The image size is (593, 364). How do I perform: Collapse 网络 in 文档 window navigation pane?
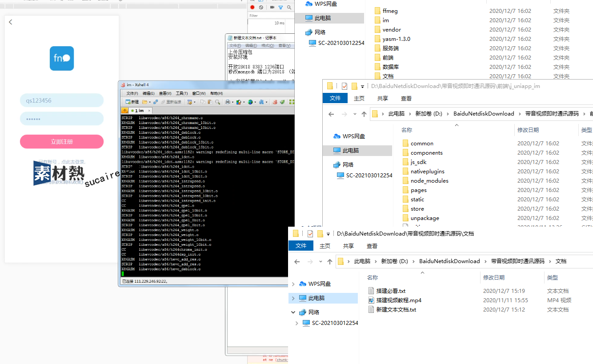click(293, 312)
